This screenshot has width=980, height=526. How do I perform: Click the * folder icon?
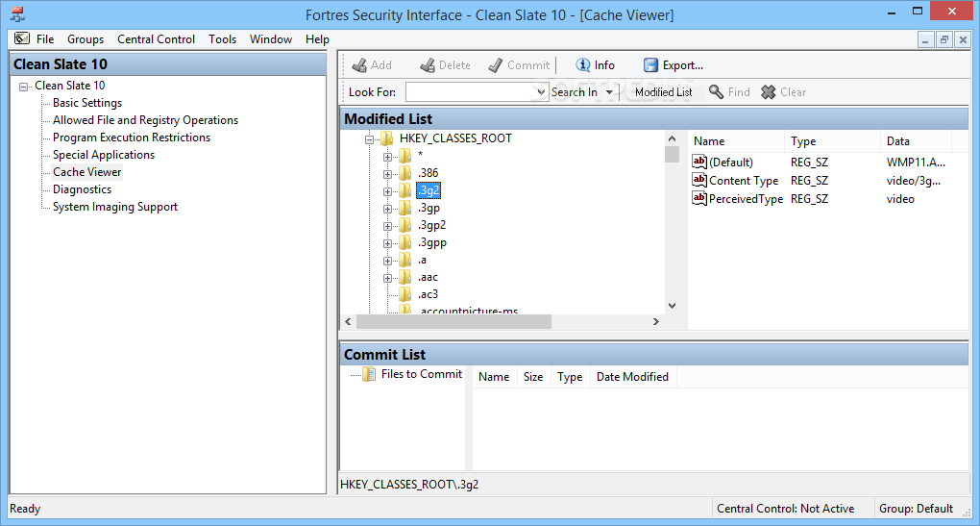pyautogui.click(x=405, y=155)
